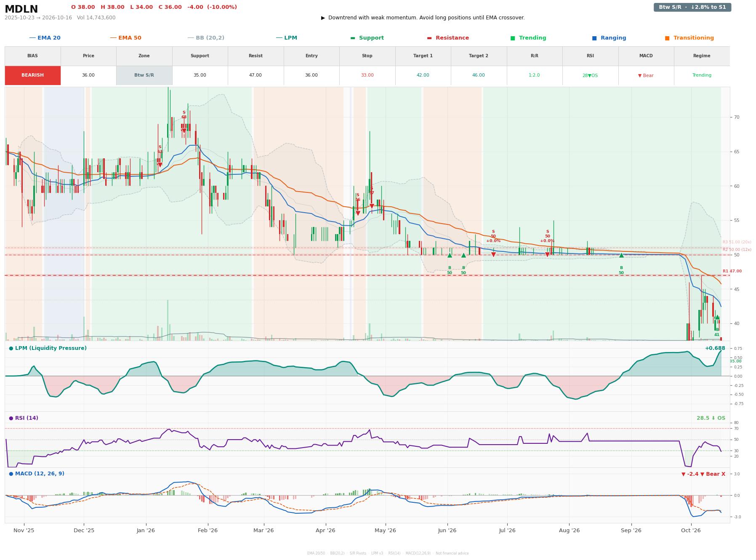756x560 pixels.
Task: Click the Feb '26 date axis label
Action: click(208, 531)
